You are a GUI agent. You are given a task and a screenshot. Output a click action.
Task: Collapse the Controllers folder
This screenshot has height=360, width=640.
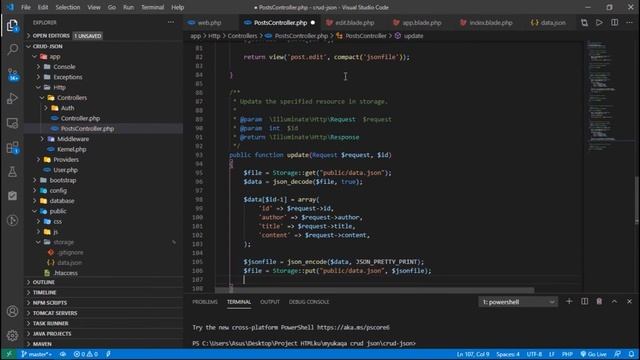point(104,98)
